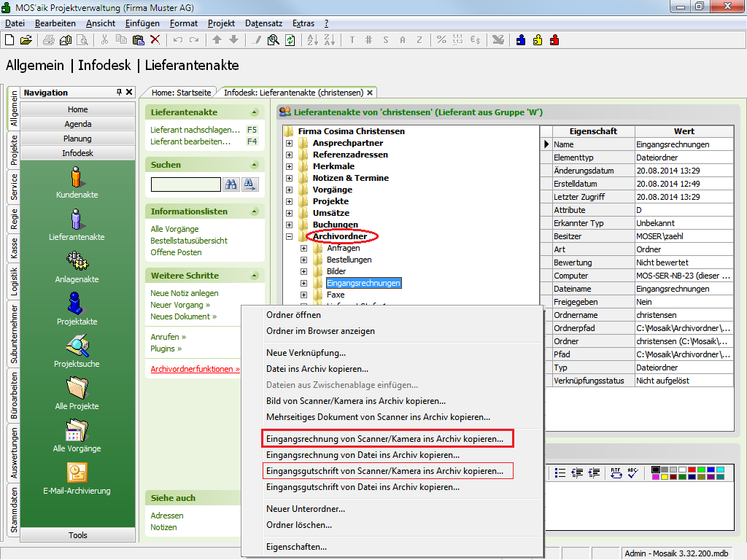Screen dimensions: 747x560
Task: Click the binoculars search button
Action: (232, 184)
